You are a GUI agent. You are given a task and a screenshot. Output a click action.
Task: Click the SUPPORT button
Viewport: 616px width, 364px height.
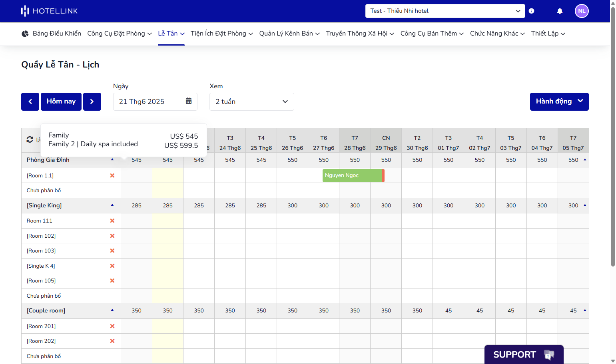pos(524,354)
